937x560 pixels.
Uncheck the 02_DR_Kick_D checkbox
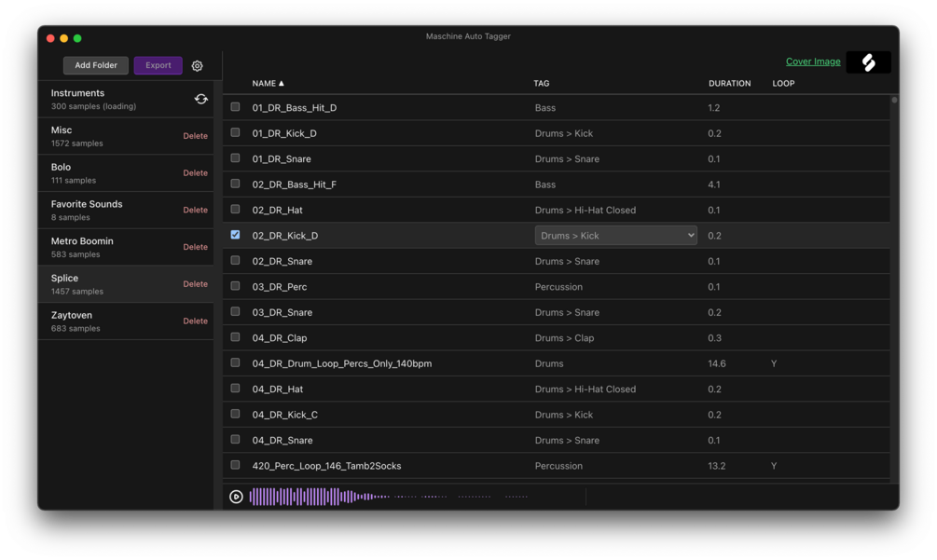(236, 235)
